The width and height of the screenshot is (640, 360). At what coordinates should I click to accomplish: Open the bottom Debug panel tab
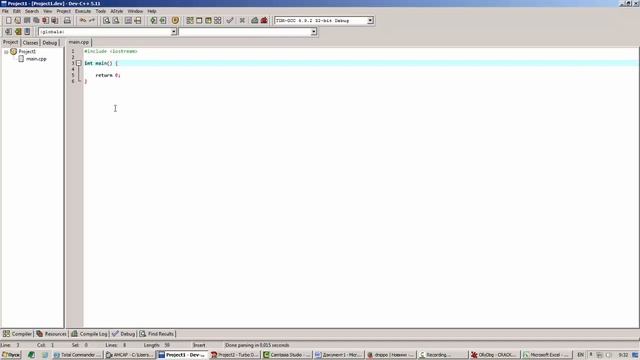[124, 334]
